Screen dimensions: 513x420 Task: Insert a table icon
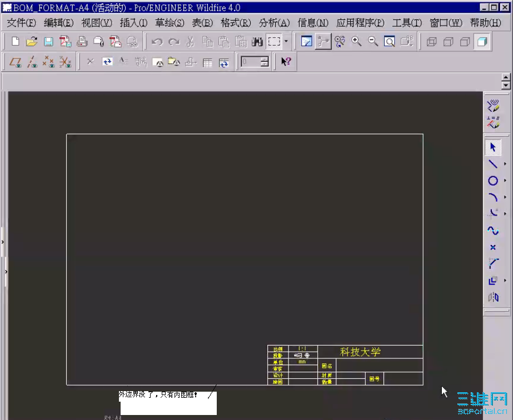pos(207,62)
